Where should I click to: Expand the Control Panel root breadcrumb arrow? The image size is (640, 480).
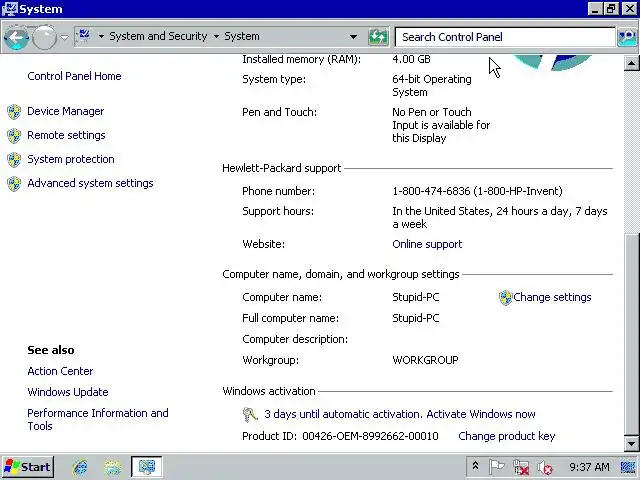click(101, 37)
